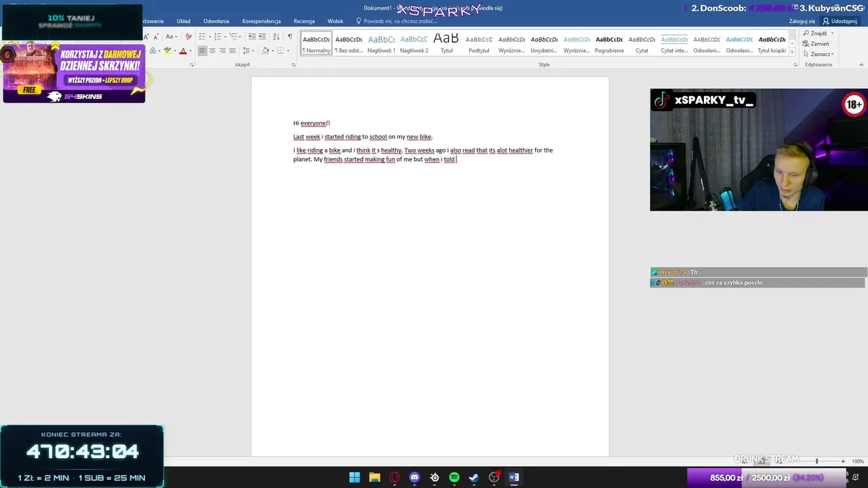Open Change Case Aa menu
868x488 pixels.
point(172,37)
